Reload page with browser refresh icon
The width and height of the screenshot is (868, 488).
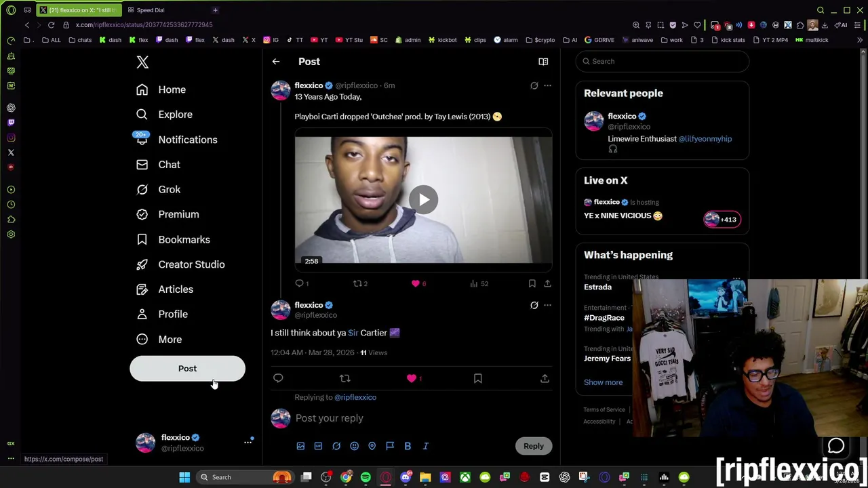pyautogui.click(x=51, y=25)
